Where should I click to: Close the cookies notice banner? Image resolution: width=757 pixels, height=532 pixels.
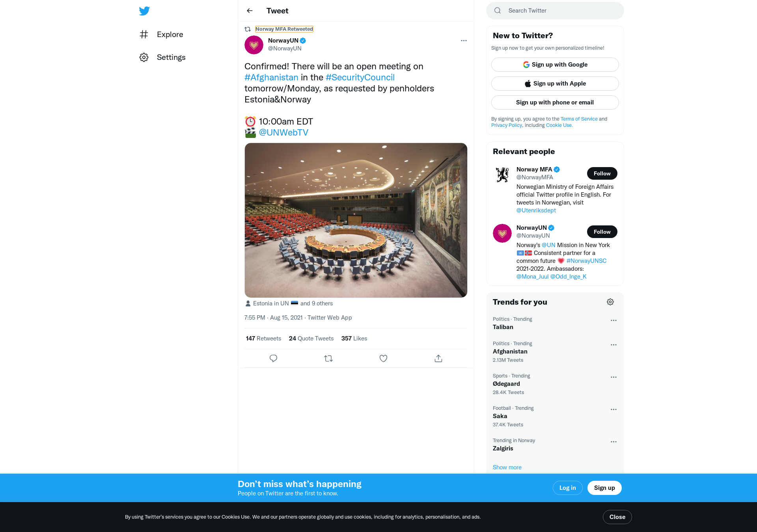click(617, 517)
